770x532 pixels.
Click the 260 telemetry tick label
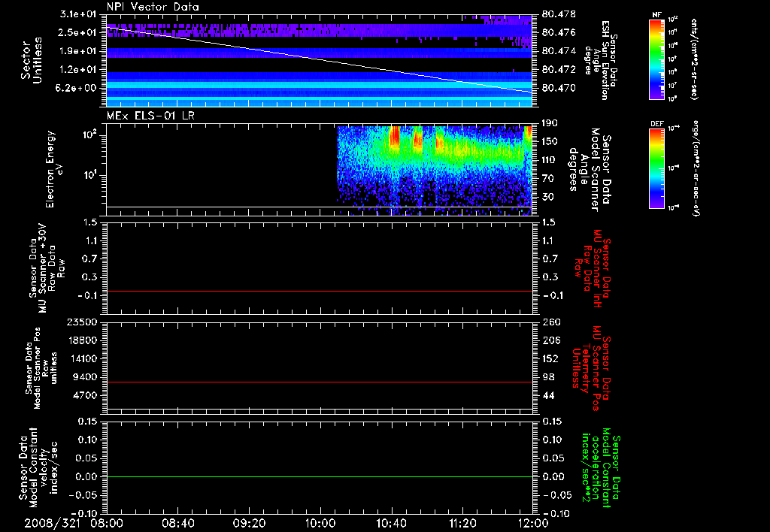550,322
